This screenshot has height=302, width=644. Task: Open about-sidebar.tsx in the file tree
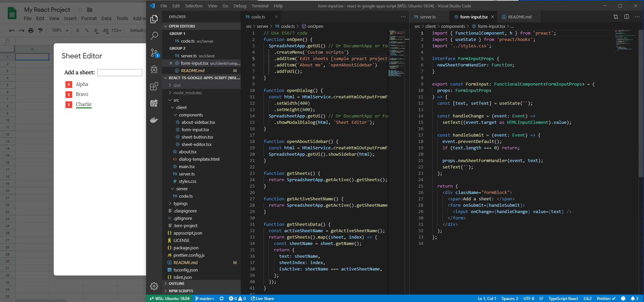(x=198, y=122)
